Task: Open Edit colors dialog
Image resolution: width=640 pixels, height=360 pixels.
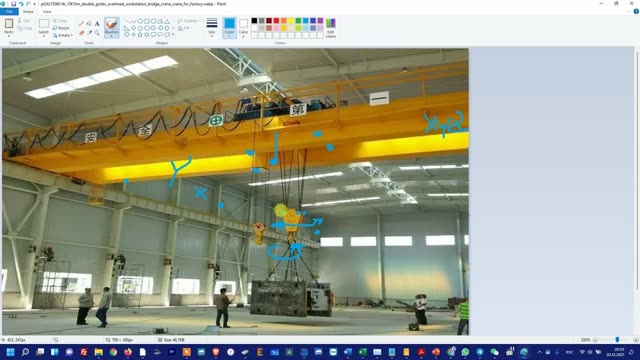Action: [331, 28]
